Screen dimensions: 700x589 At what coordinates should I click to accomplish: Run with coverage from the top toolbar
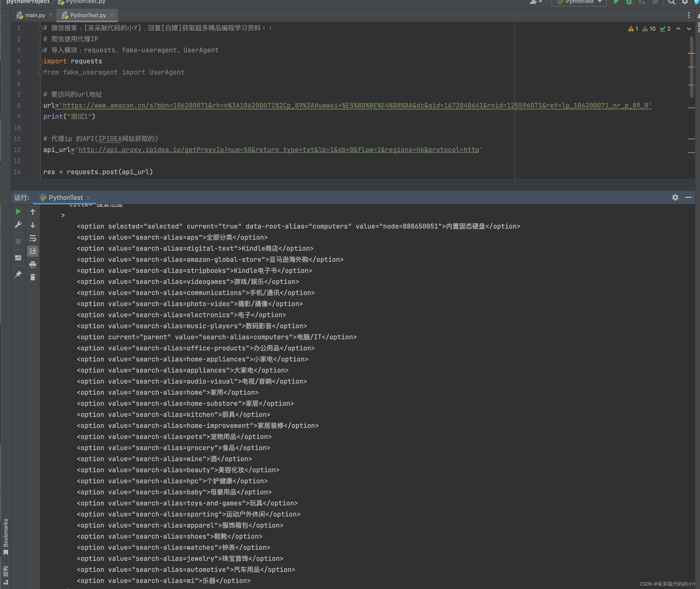[642, 2]
